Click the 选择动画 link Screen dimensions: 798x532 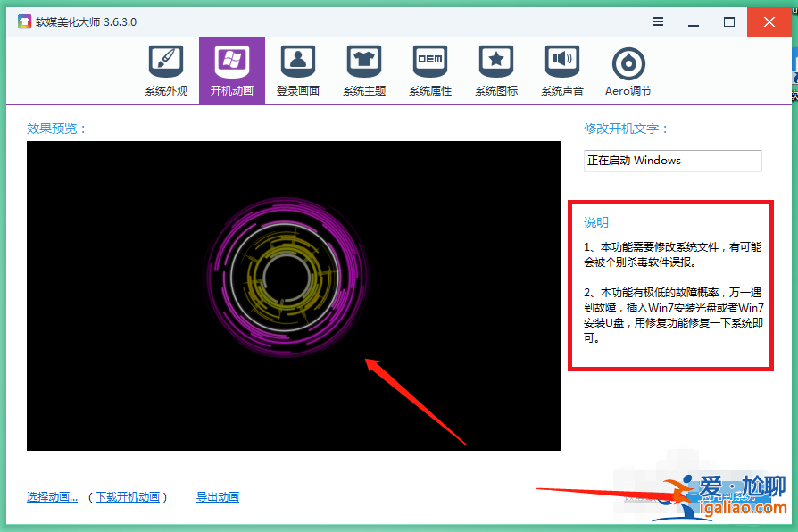pyautogui.click(x=51, y=496)
